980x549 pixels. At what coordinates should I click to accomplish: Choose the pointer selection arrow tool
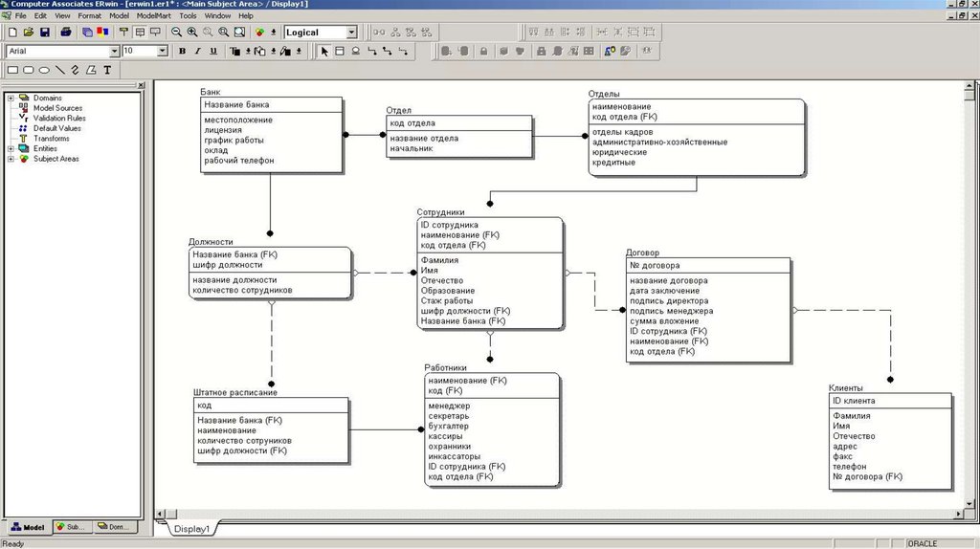pos(324,51)
